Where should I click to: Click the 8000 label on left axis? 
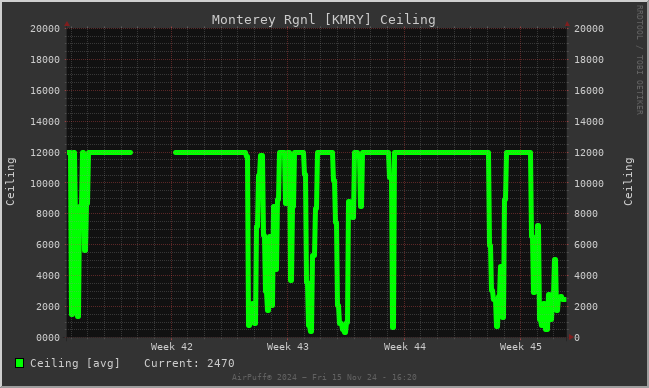(x=48, y=214)
